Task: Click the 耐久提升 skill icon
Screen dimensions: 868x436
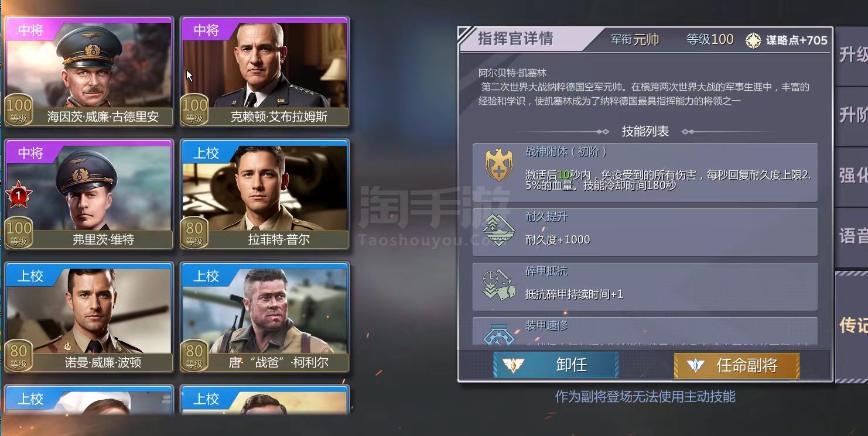Action: pyautogui.click(x=498, y=230)
